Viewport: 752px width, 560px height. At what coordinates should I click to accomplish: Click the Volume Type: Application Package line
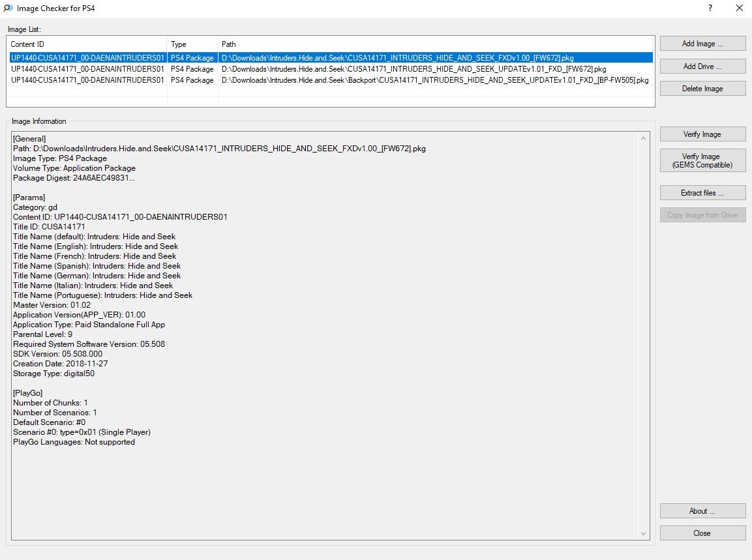(x=74, y=168)
